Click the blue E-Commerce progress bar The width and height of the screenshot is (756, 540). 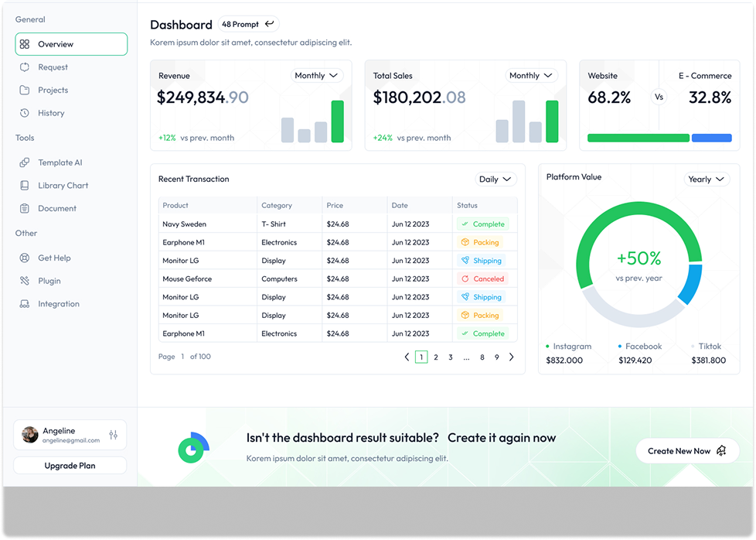click(x=711, y=138)
